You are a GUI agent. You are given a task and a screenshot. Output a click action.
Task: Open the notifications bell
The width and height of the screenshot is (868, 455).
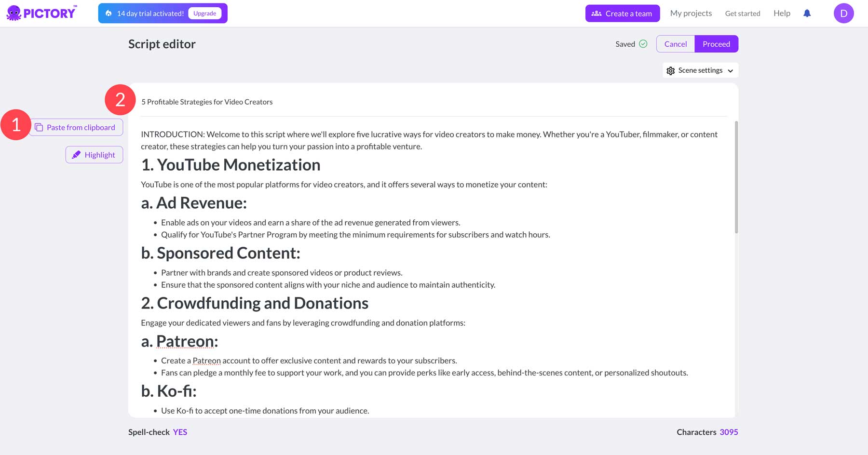tap(807, 13)
